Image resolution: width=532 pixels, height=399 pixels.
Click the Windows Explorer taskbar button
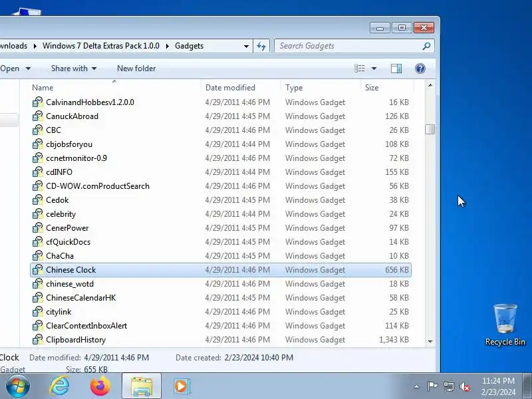coord(142,386)
